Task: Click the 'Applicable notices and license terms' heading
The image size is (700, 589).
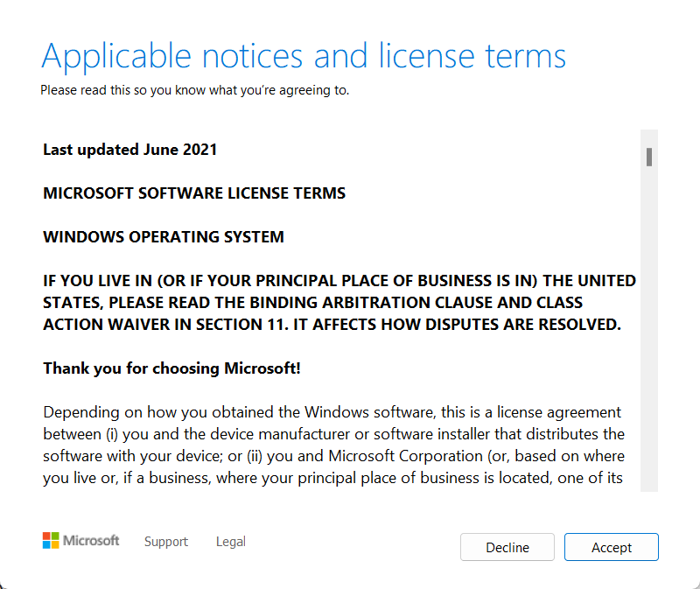Action: click(304, 56)
